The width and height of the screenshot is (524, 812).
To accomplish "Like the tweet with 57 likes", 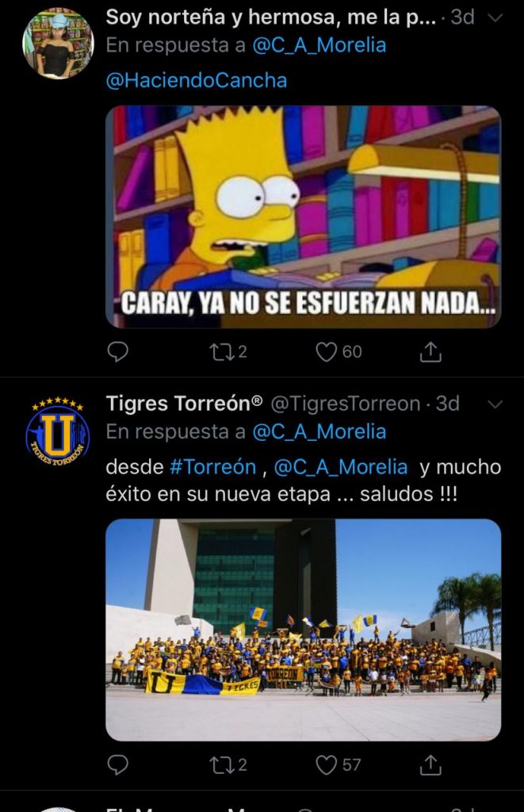I will [338, 765].
